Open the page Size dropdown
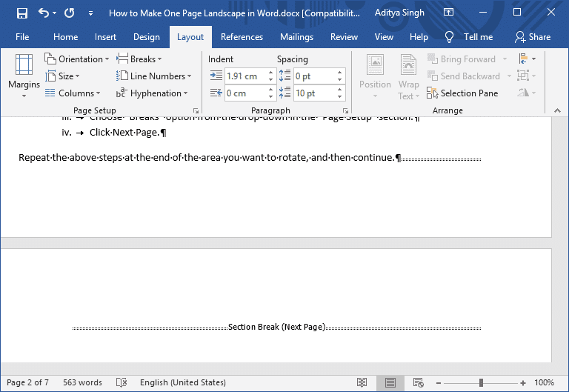The width and height of the screenshot is (569, 392). tap(62, 76)
